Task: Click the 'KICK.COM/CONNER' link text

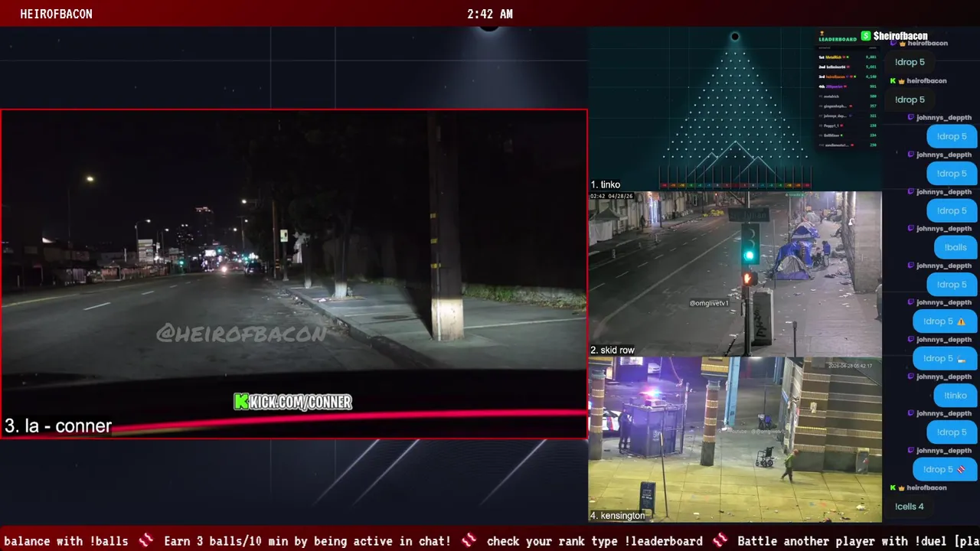Action: point(301,402)
